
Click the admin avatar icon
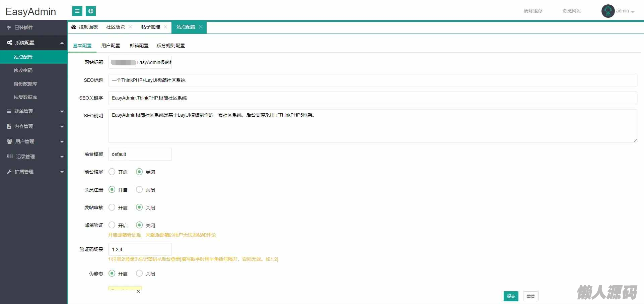pyautogui.click(x=607, y=11)
